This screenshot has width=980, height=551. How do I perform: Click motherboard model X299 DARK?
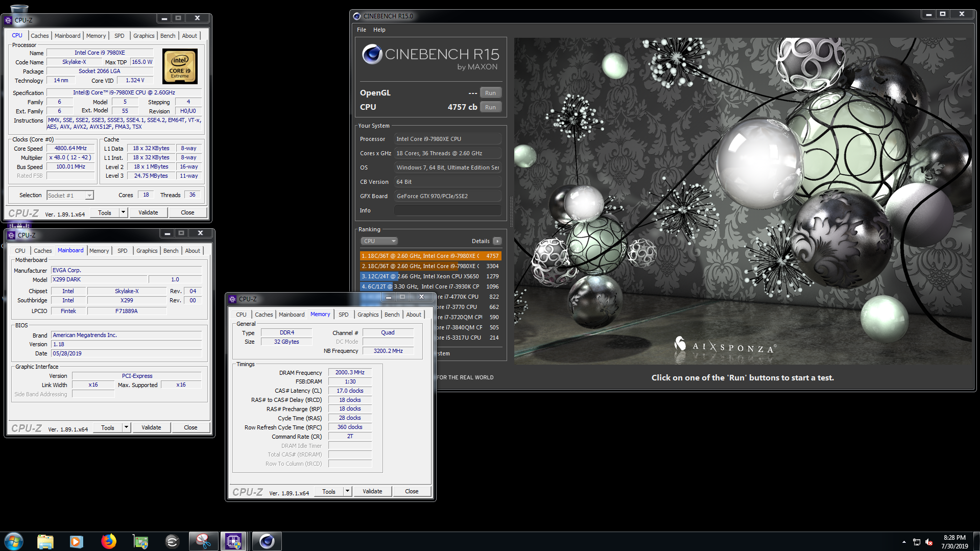[99, 279]
